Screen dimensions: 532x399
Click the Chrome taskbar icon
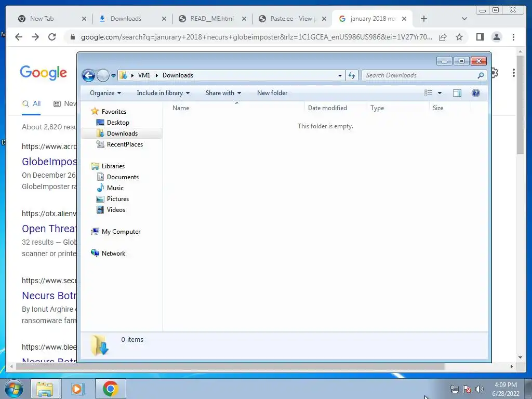(110, 389)
